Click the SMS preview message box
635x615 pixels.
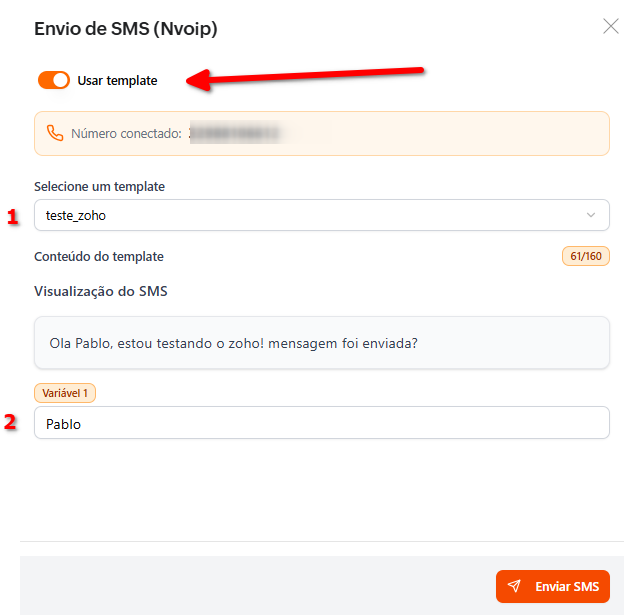coord(320,343)
